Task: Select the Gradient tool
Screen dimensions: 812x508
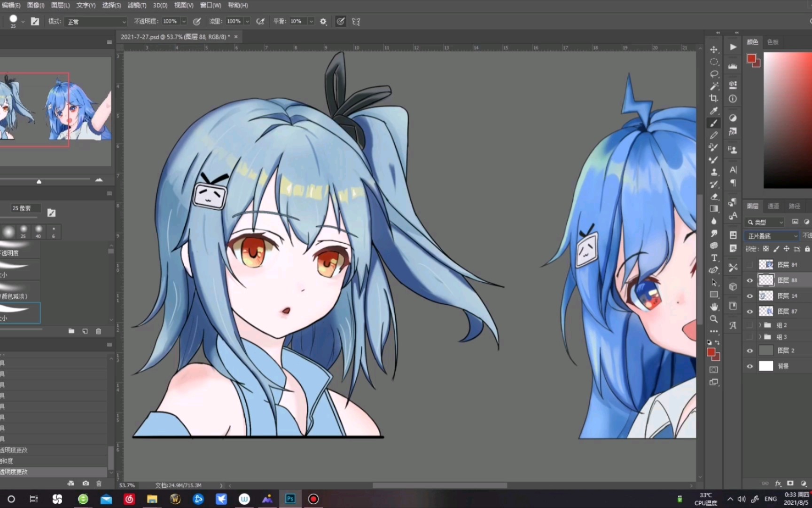Action: pyautogui.click(x=714, y=208)
